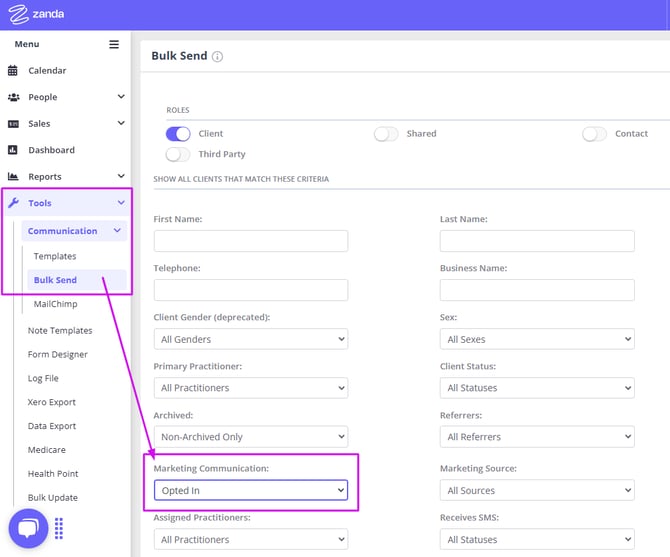Disable the Client role toggle
The height and width of the screenshot is (557, 670).
(178, 134)
